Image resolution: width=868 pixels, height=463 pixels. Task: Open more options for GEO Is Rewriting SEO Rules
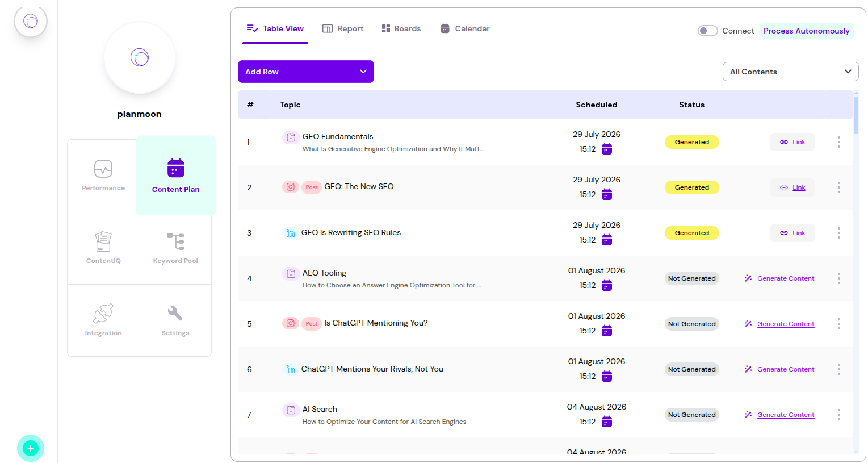838,233
